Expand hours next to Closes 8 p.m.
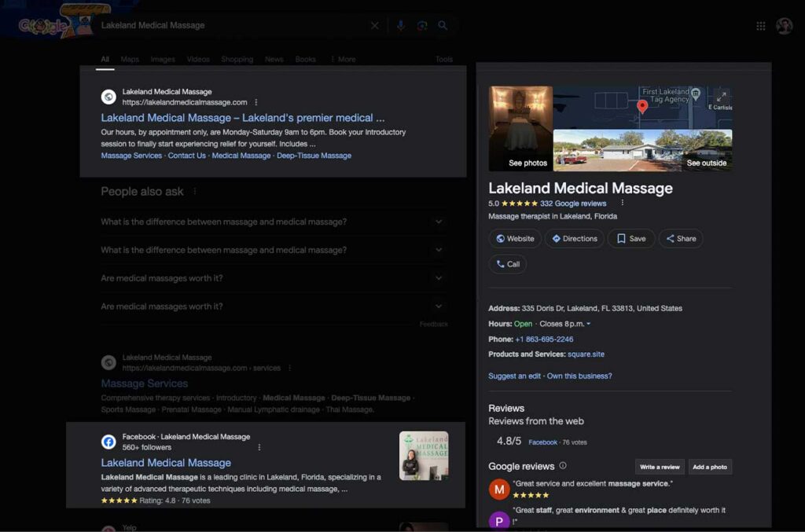The height and width of the screenshot is (532, 805). (588, 324)
